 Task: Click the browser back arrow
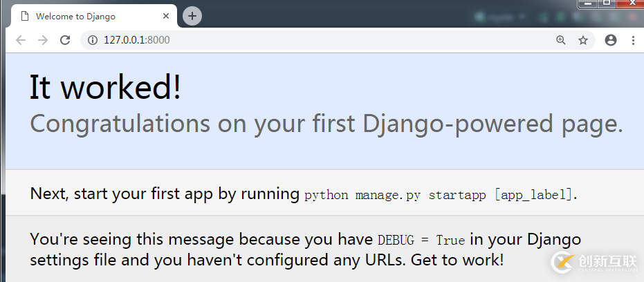click(x=21, y=40)
